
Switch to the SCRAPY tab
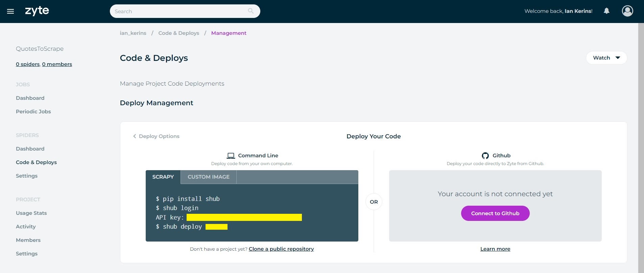click(163, 177)
